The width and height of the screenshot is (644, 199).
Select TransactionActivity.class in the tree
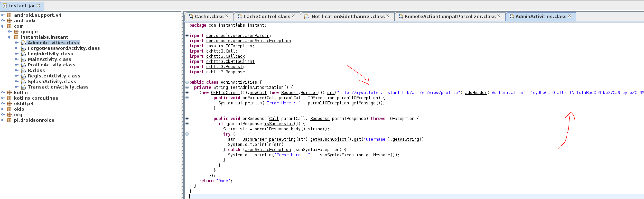tap(58, 87)
